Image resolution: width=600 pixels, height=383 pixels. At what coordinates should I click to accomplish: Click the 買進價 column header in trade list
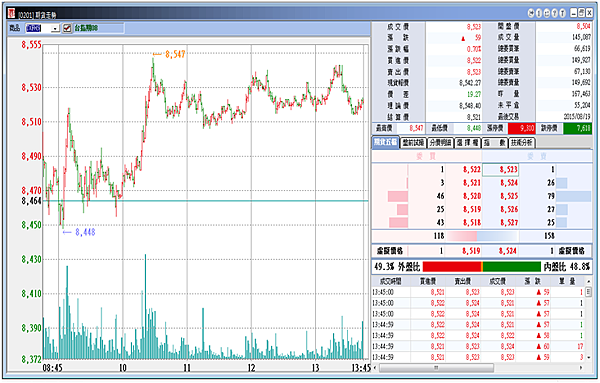428,281
